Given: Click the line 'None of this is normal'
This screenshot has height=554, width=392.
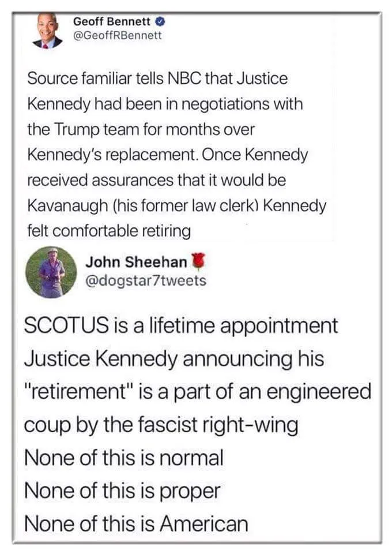Looking at the screenshot, I should coord(123,458).
